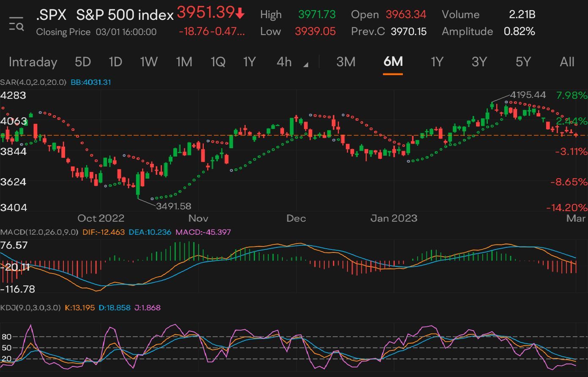Click the S&P 500 index name

click(125, 15)
